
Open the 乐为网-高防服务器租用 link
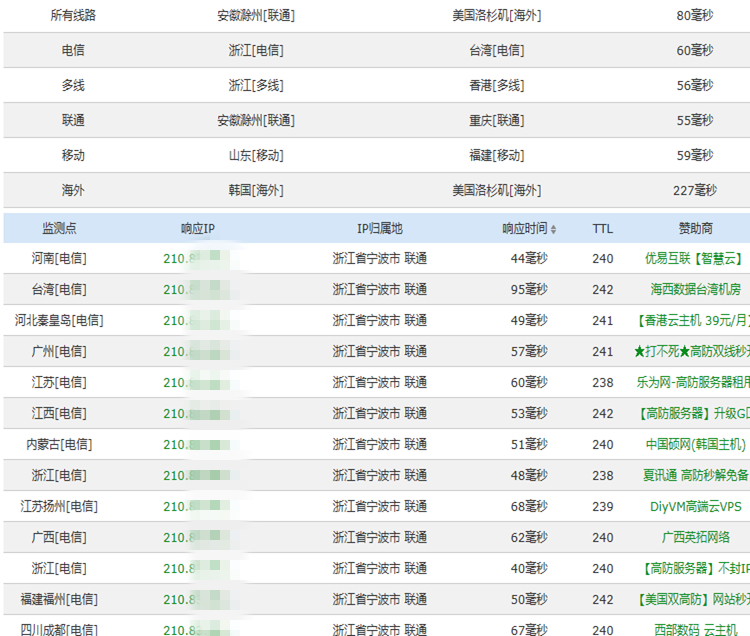693,383
